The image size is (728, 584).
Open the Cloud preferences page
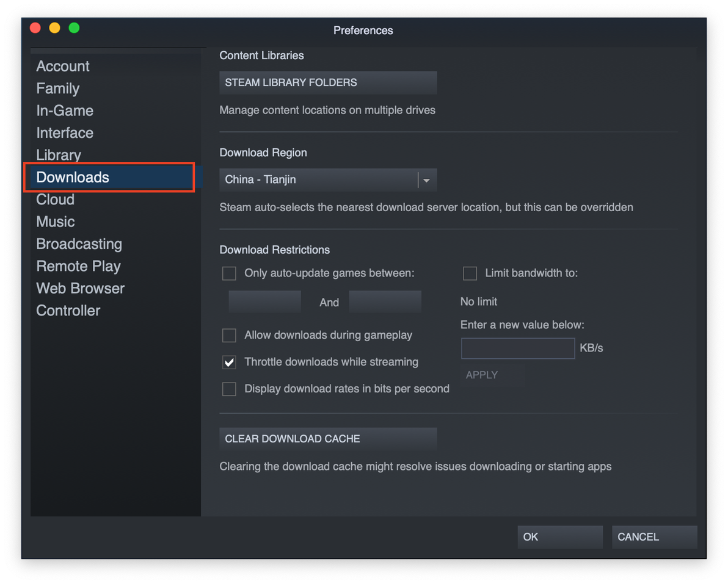coord(56,200)
